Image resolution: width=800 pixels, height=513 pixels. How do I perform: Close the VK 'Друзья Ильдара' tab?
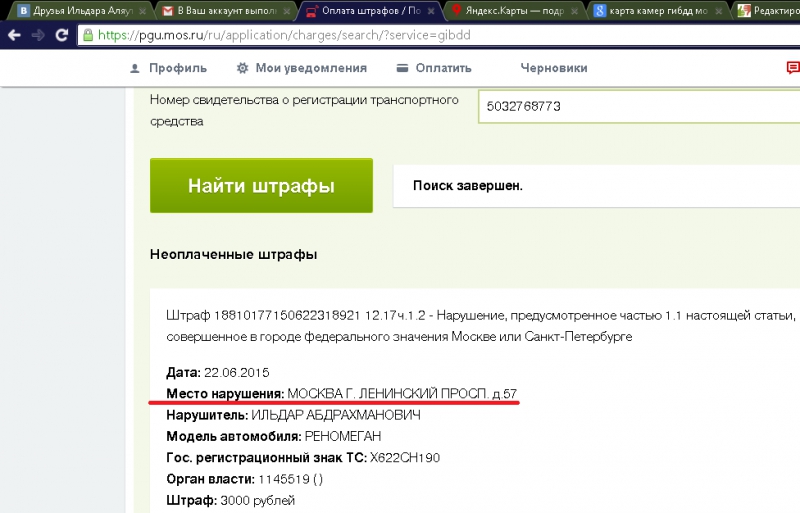tap(142, 11)
